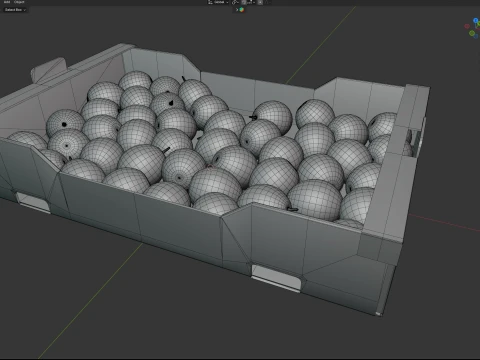Click the colorful sphere icon below header

click(x=242, y=10)
